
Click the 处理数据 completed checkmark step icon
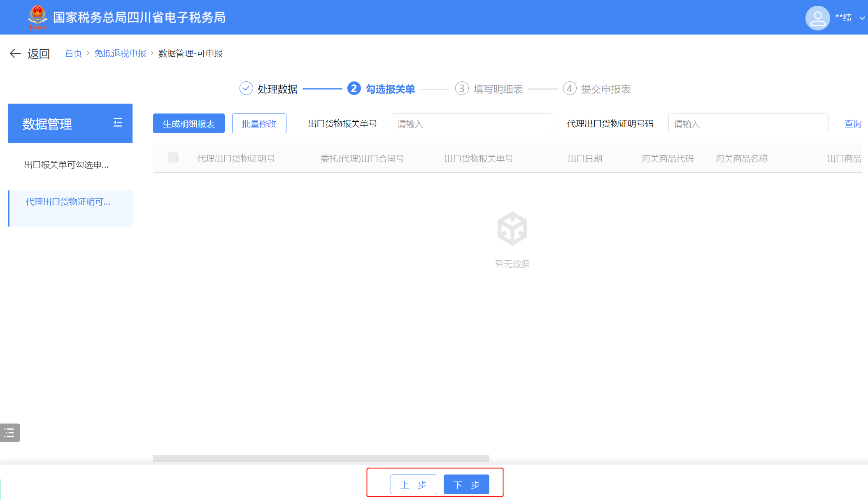pos(246,88)
